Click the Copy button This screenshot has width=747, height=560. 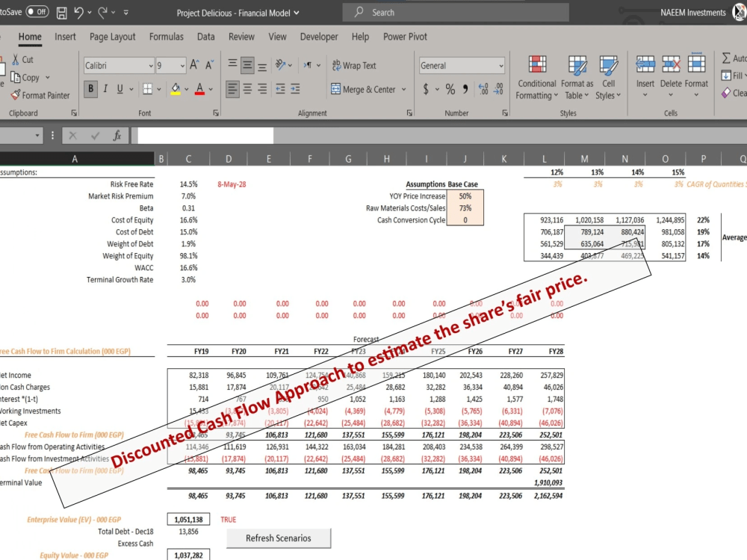[x=25, y=77]
